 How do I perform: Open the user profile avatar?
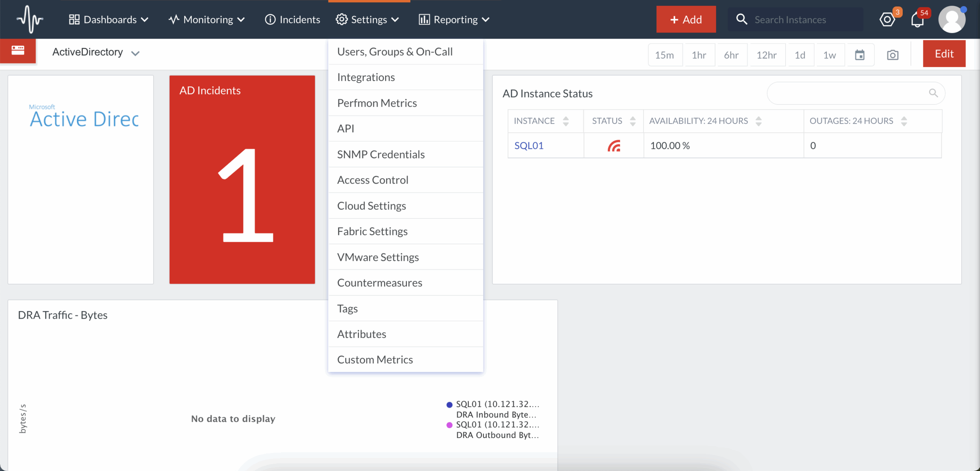[x=952, y=20]
